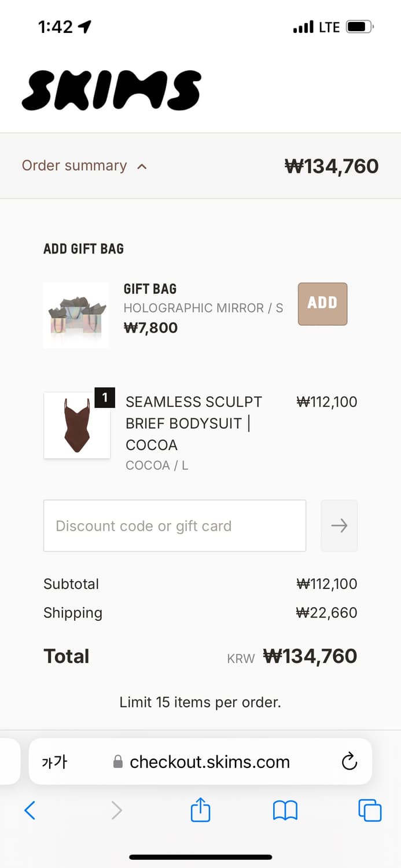Tap the Order summary label
Viewport: 401px width, 868px height.
coord(74,165)
